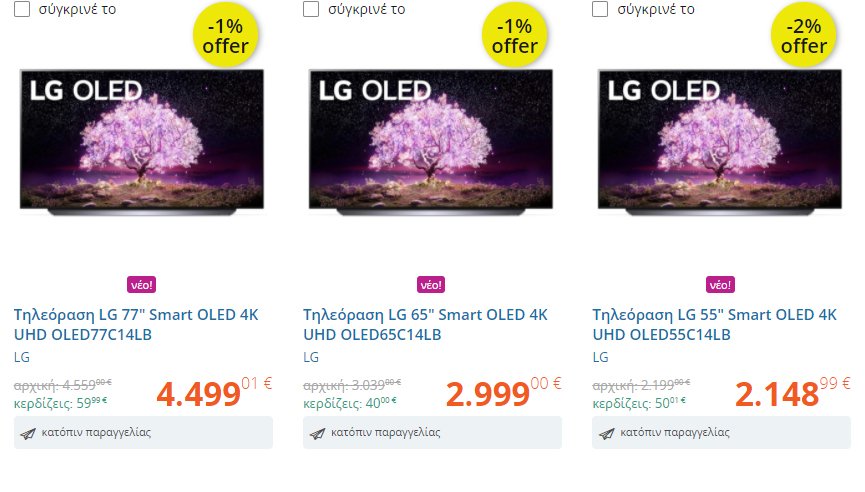Click the -2% offer badge on the 55" TV
The image size is (865, 492).
tap(804, 35)
